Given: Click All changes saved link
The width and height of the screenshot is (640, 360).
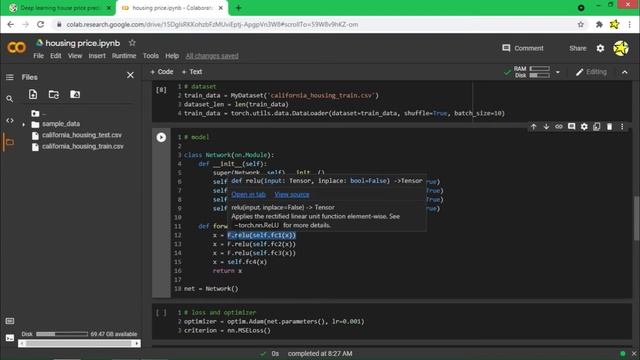Looking at the screenshot, I should pos(212,56).
